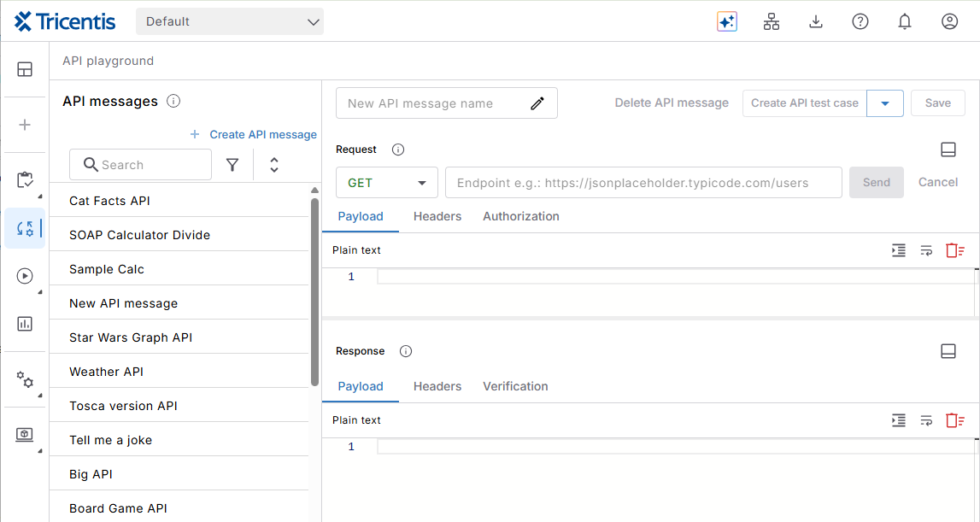Toggle word wrap in request payload
This screenshot has height=522, width=980.
926,250
